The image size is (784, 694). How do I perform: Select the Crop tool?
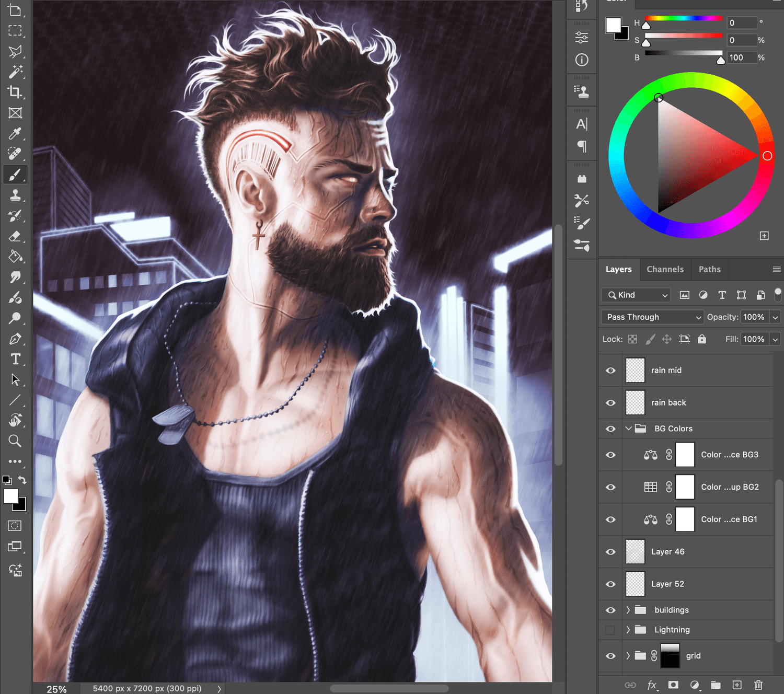click(15, 92)
